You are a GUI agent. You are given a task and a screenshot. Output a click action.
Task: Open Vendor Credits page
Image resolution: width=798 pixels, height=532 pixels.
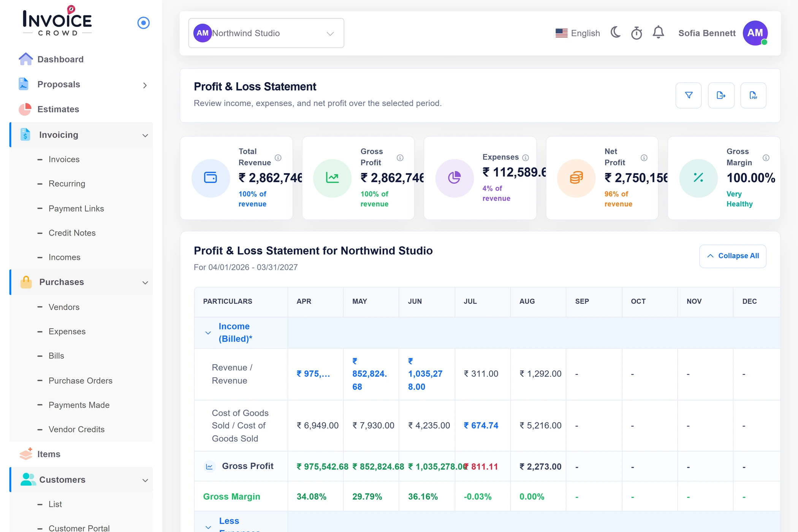pos(76,429)
